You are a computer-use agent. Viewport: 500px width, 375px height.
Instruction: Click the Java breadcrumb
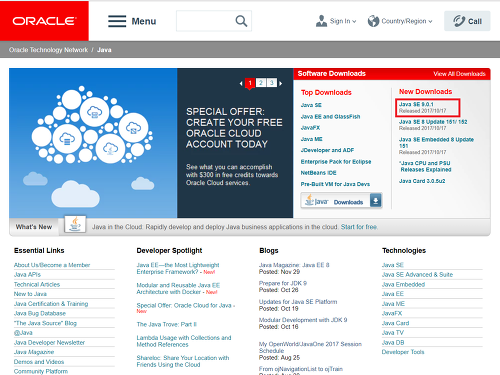(104, 50)
